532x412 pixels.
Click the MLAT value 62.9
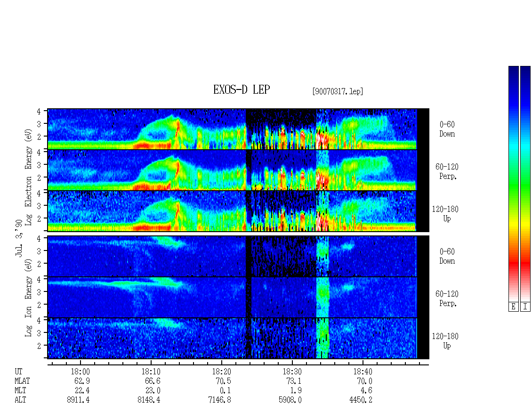(x=82, y=381)
